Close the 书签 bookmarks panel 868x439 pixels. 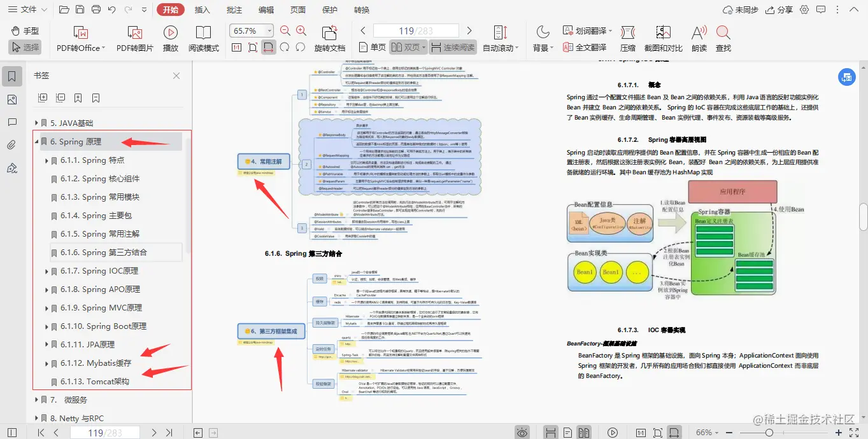[x=177, y=76]
